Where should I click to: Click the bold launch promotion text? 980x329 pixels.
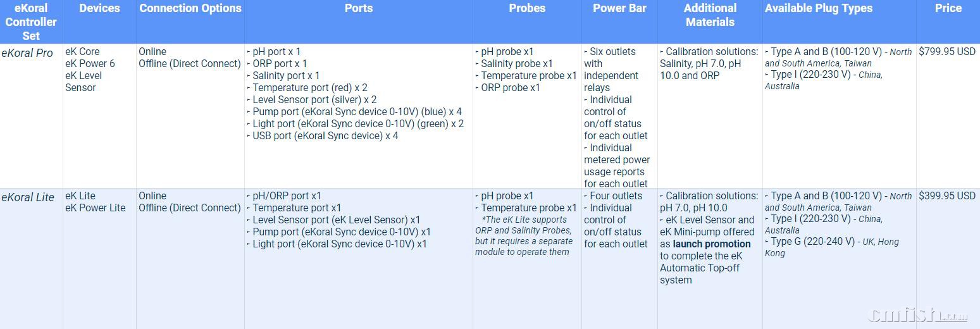pyautogui.click(x=711, y=244)
